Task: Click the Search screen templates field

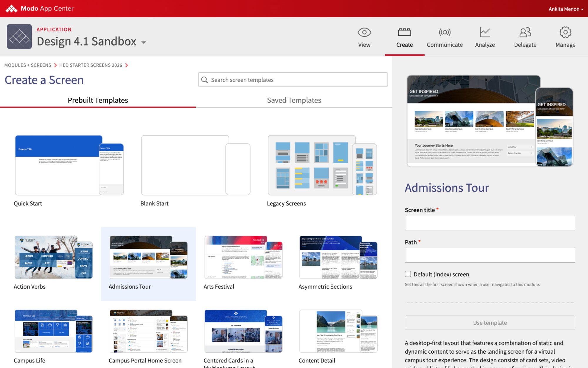Action: tap(293, 80)
